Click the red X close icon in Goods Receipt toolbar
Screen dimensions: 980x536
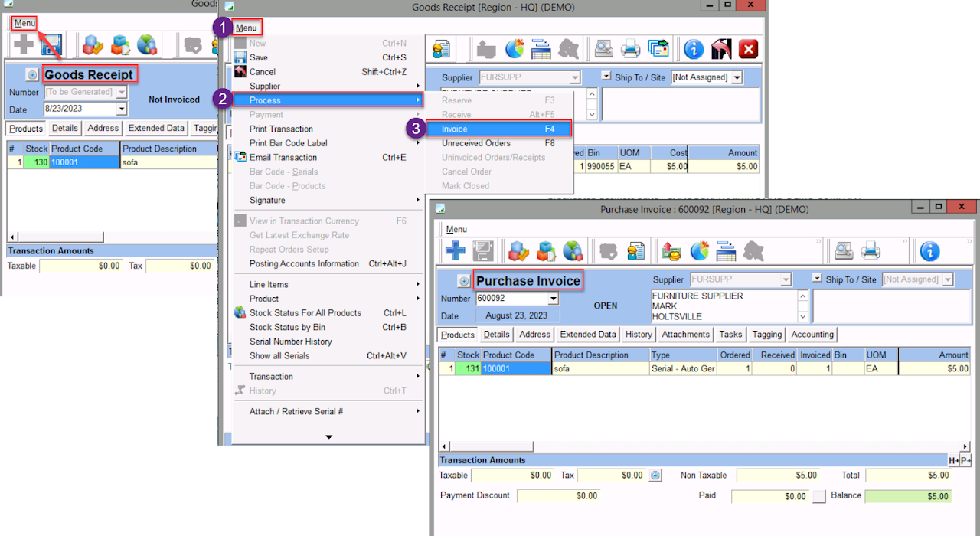point(748,49)
